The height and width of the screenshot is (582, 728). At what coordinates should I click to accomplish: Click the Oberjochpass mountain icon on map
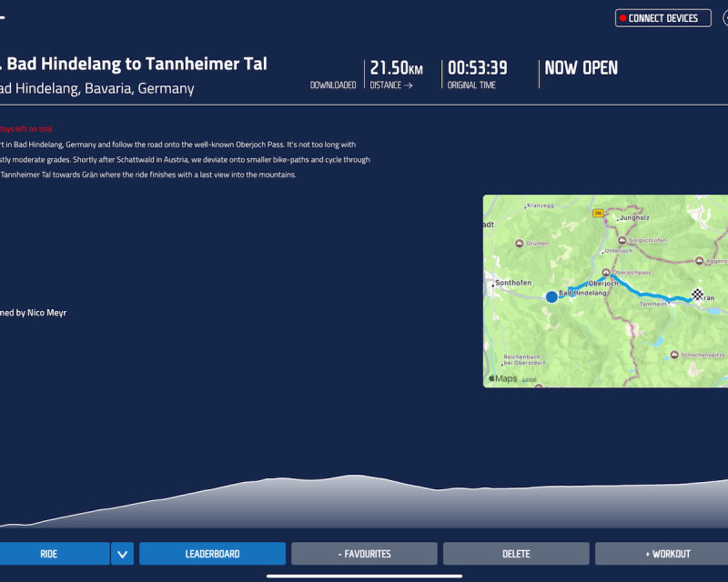pos(605,272)
